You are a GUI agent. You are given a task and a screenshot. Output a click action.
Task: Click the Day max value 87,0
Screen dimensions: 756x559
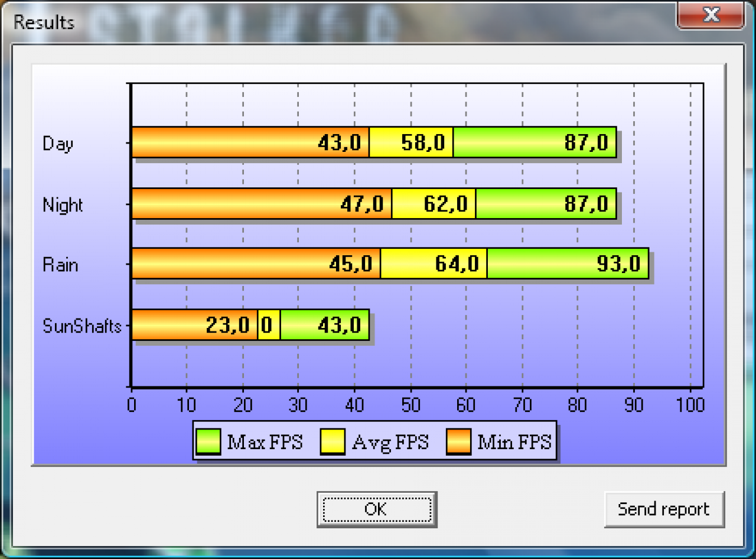click(586, 142)
